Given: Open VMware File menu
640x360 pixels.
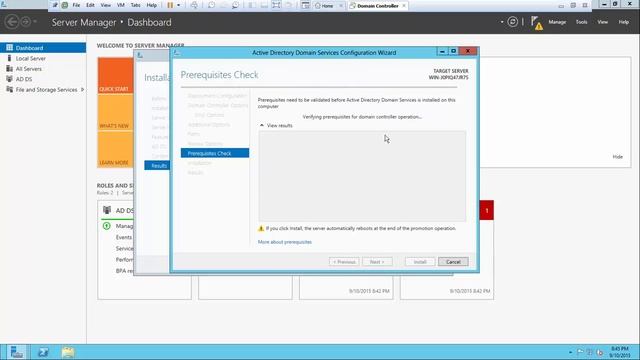Looking at the screenshot, I should click(76, 5).
